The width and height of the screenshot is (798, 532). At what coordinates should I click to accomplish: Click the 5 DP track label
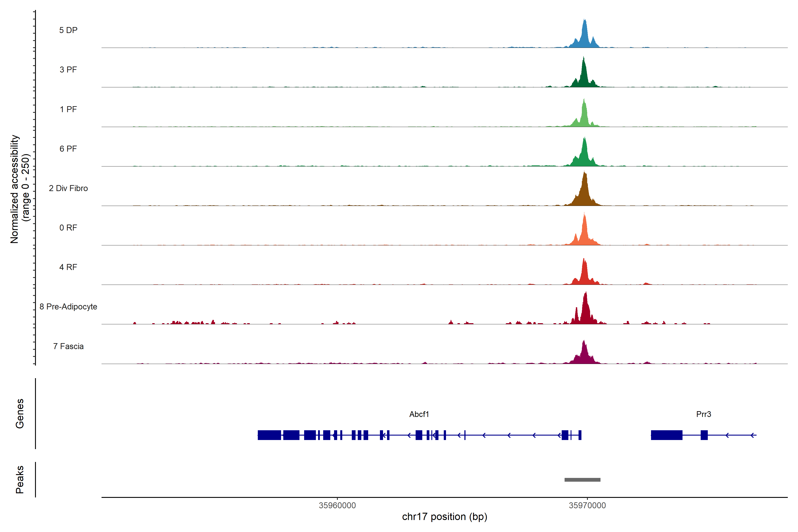tap(68, 30)
